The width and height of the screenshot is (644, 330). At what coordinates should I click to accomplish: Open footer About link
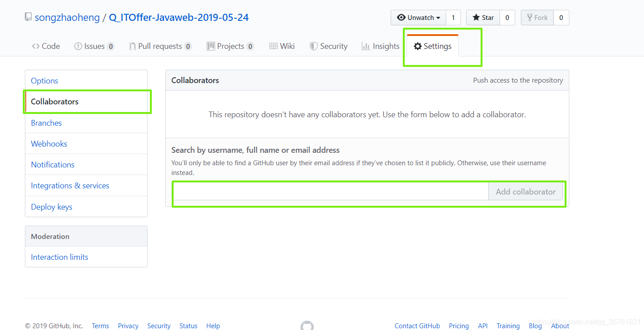560,326
